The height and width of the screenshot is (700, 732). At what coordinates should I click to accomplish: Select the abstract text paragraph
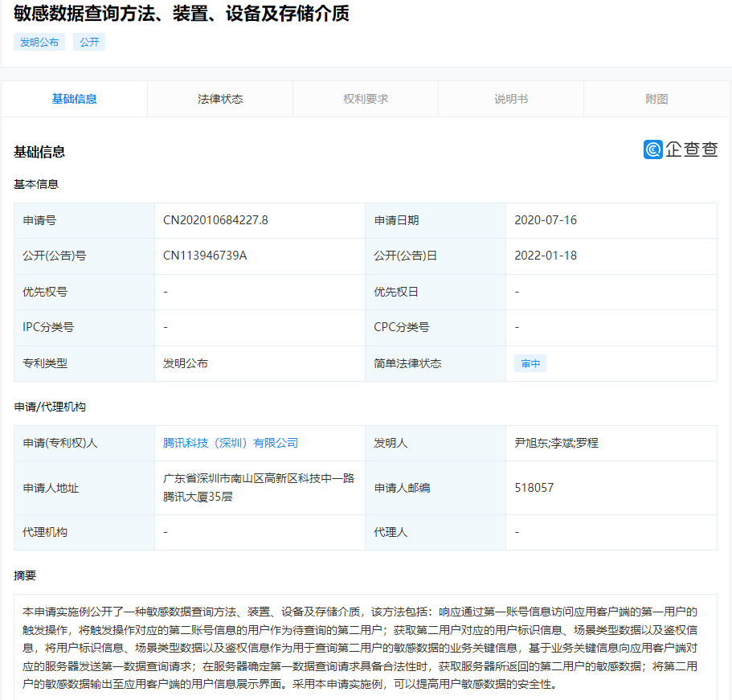coord(366,643)
